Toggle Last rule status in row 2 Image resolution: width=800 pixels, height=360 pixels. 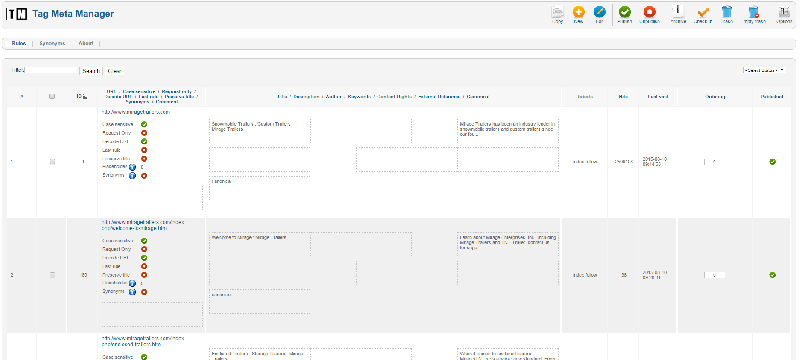pos(144,266)
